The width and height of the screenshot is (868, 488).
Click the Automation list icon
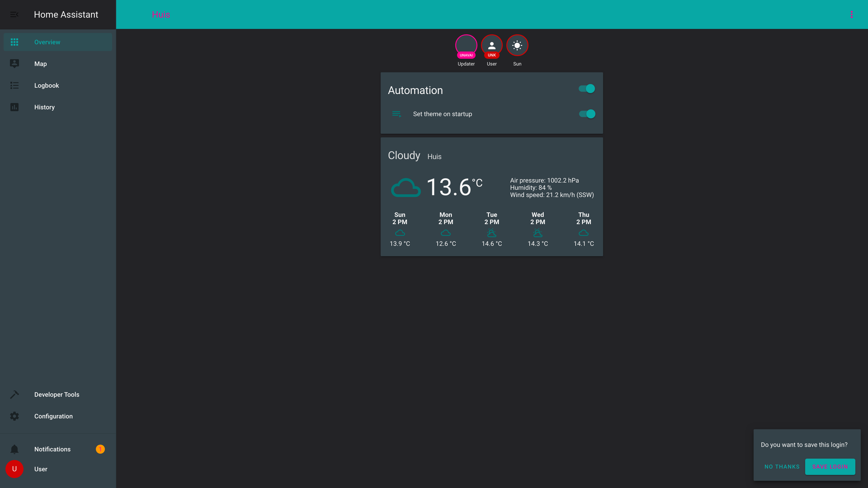(x=396, y=114)
